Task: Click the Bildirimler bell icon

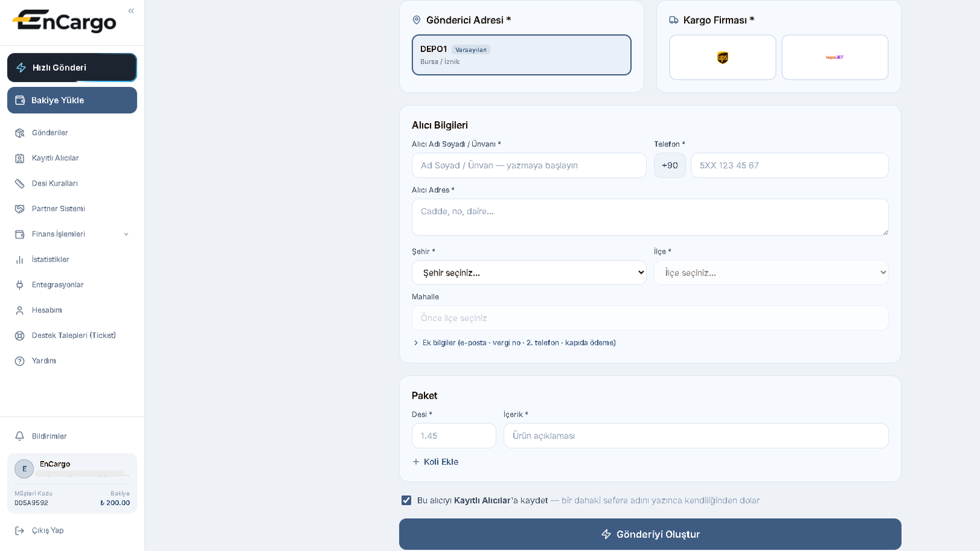Action: click(20, 436)
